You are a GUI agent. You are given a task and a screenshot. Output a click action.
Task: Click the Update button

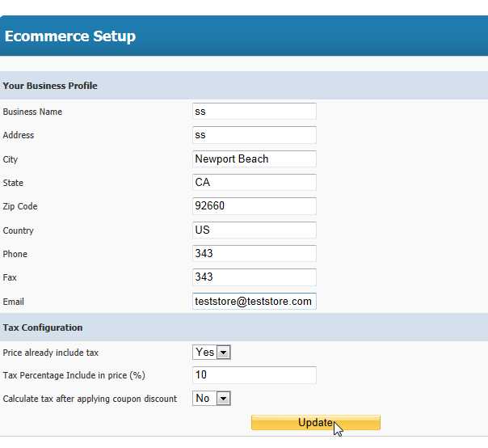(x=316, y=422)
